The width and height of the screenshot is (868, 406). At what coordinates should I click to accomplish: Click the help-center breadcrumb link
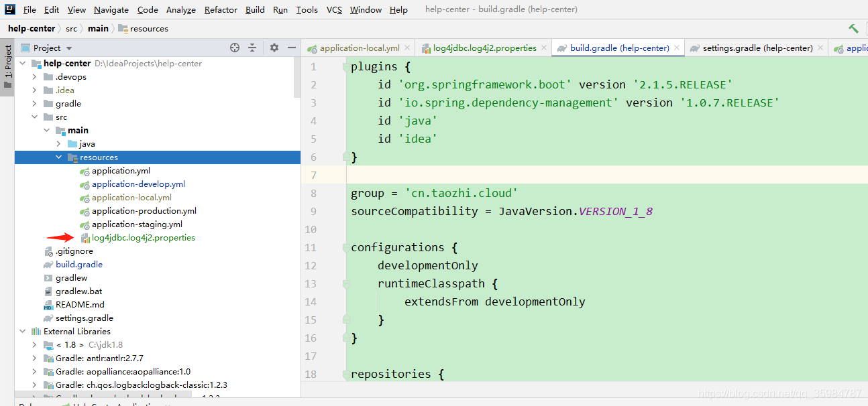point(32,28)
